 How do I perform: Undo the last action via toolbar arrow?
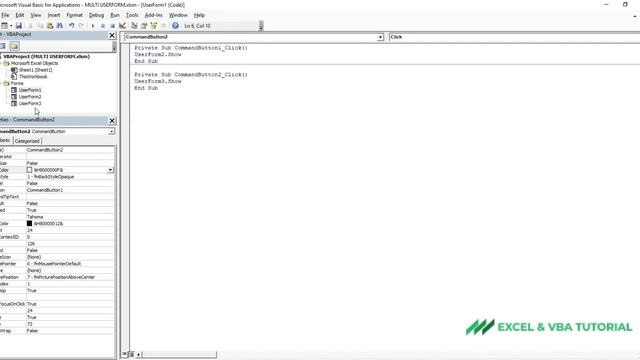71,26
